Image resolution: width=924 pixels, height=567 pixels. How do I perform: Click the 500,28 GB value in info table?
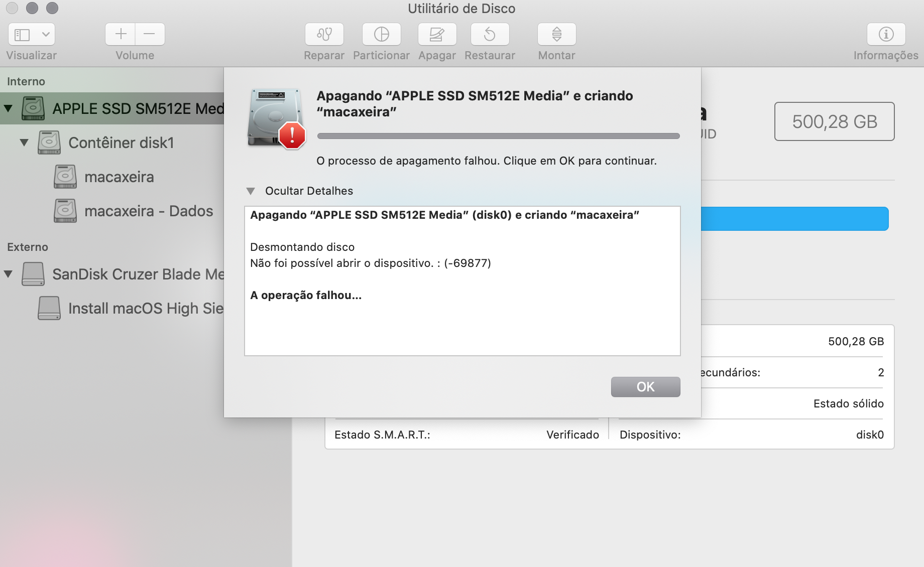click(856, 341)
